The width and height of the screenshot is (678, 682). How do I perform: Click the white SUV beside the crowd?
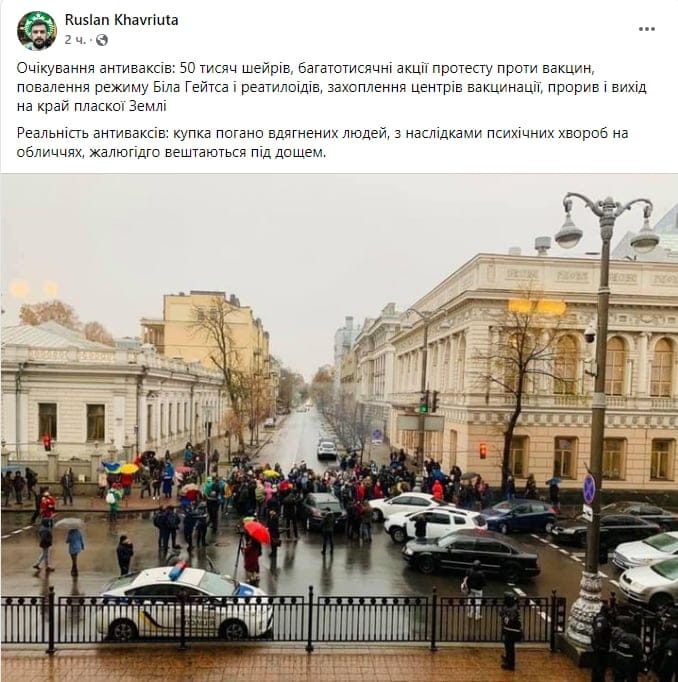[435, 525]
